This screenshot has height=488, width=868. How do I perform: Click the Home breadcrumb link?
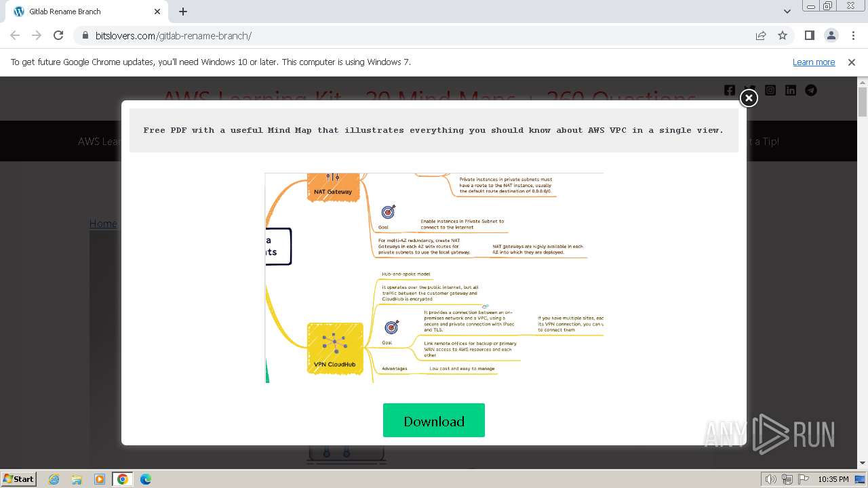[103, 224]
